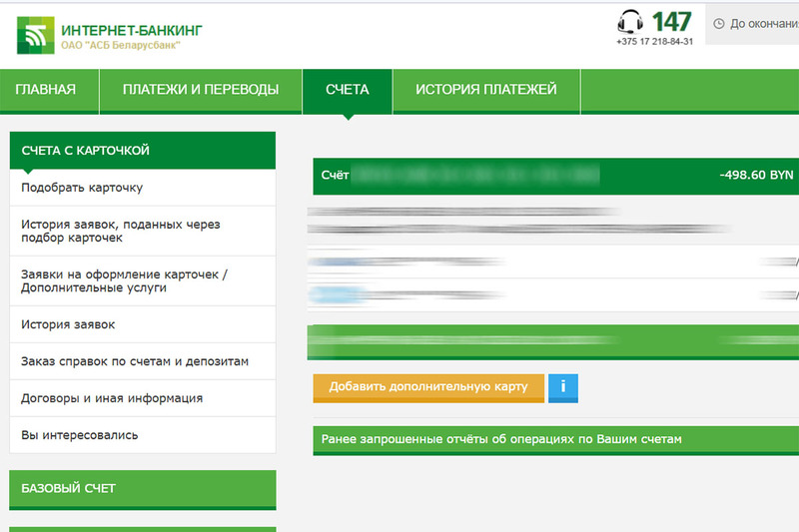Open the Главная tab
This screenshot has width=799, height=532.
click(x=46, y=90)
